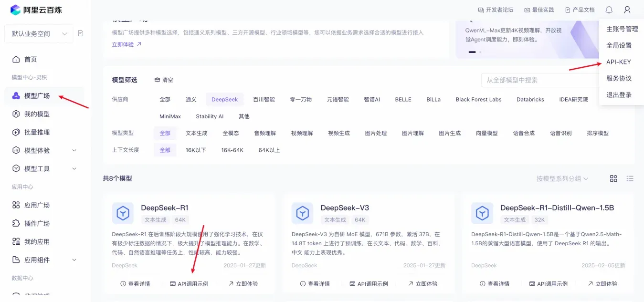The height and width of the screenshot is (302, 644).
Task: Click the 32K tag on DeepSeek-R1-Distill-Qwen-1.5B
Action: 539,220
